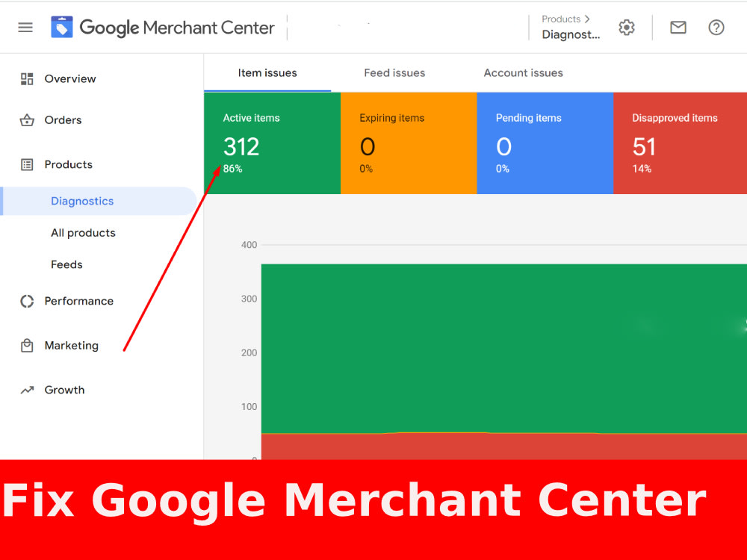Screen dimensions: 747x560
Task: Click the 100 axis label on chart
Action: [x=249, y=407]
